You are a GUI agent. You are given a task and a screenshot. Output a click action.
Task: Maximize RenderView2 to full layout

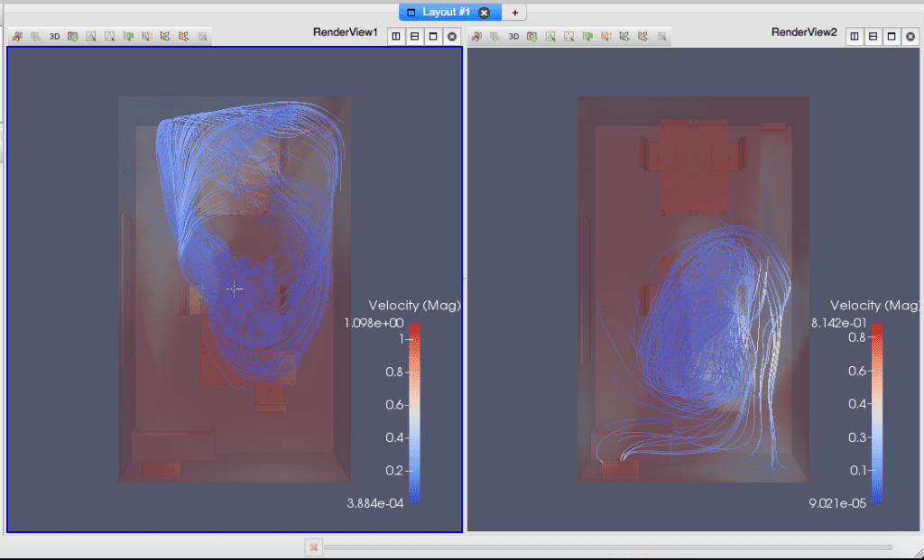(x=892, y=36)
